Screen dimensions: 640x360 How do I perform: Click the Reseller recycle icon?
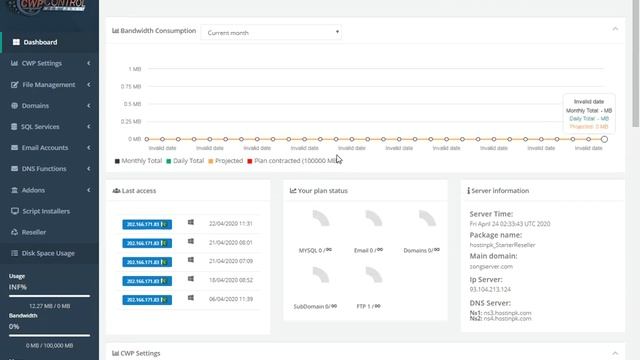(14, 232)
